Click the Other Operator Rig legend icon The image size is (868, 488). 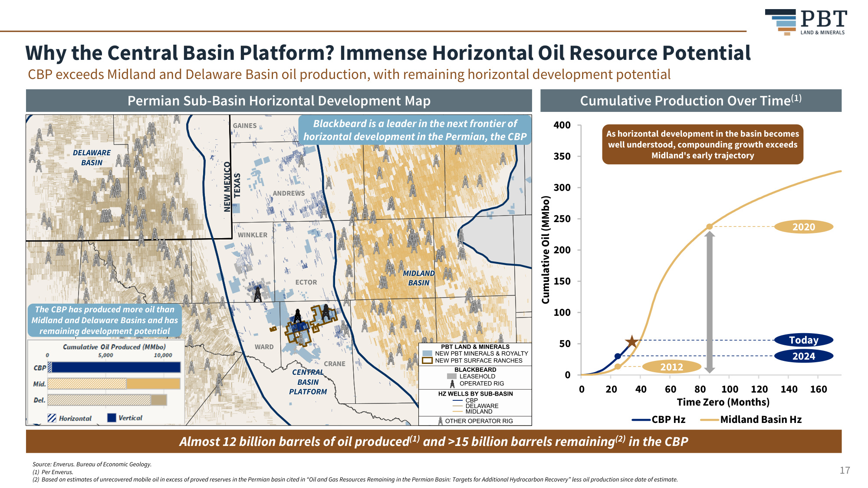[441, 421]
